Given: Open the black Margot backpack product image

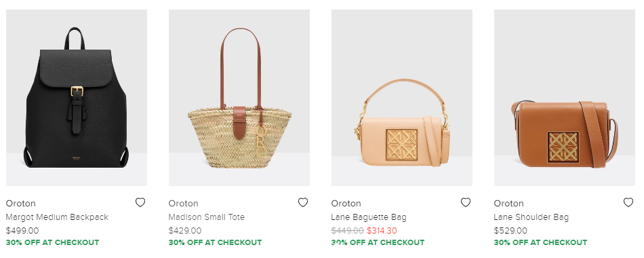Looking at the screenshot, I should tap(77, 98).
